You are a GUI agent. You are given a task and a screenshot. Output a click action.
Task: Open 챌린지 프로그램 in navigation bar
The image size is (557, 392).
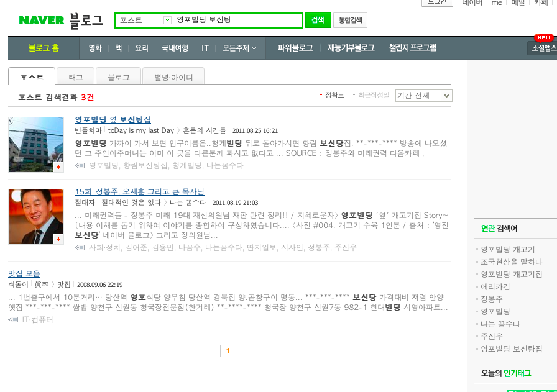(x=413, y=48)
